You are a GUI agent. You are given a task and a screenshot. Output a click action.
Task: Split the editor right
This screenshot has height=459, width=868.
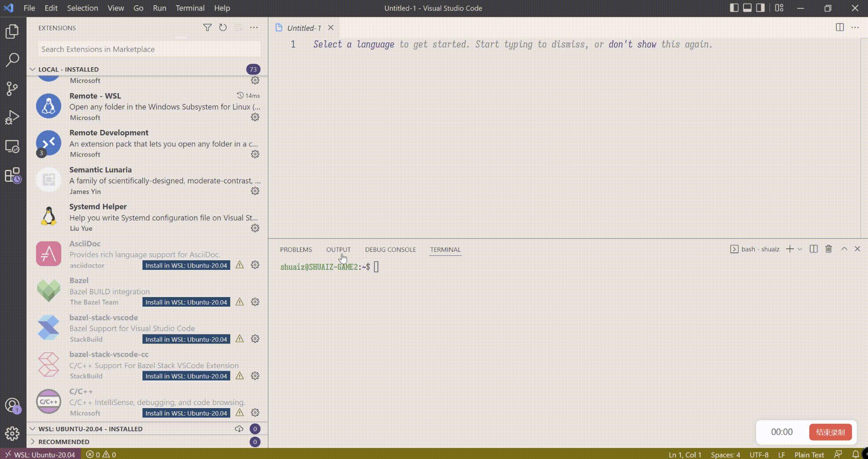(x=840, y=28)
